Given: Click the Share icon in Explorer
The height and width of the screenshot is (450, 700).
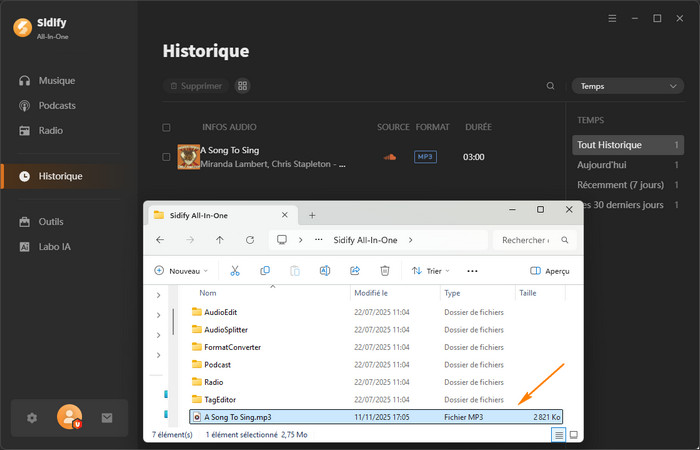Looking at the screenshot, I should (x=355, y=271).
